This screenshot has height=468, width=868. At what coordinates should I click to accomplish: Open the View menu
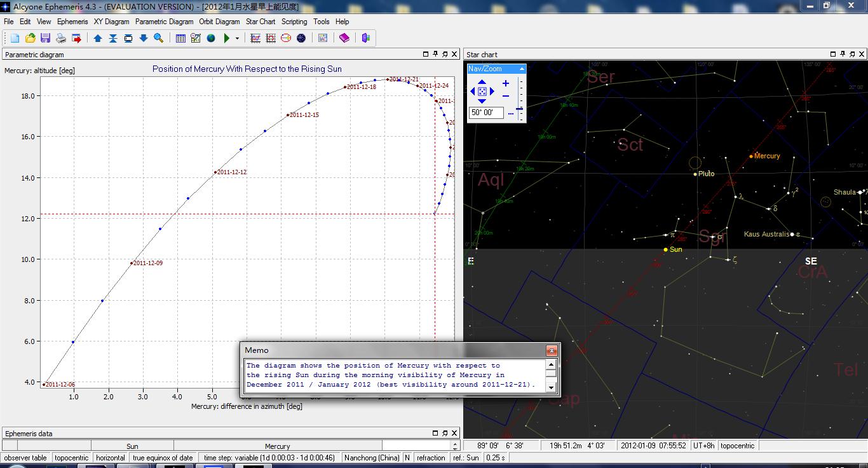44,22
